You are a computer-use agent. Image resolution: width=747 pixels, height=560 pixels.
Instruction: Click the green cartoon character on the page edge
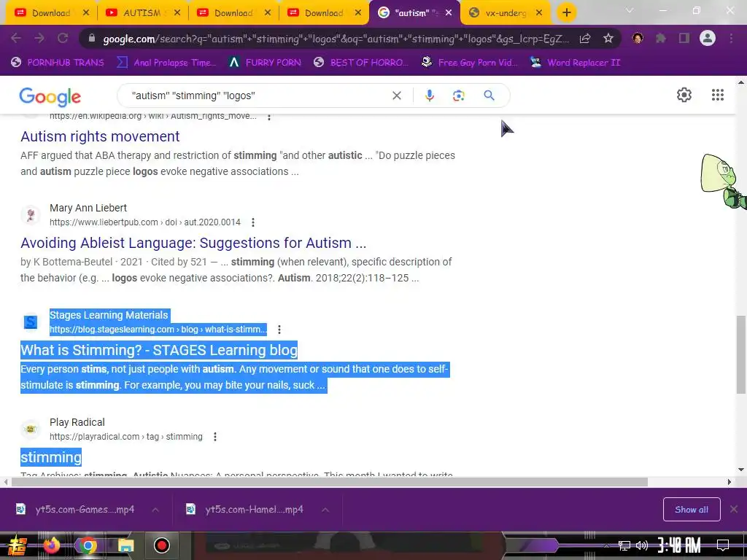click(x=724, y=181)
